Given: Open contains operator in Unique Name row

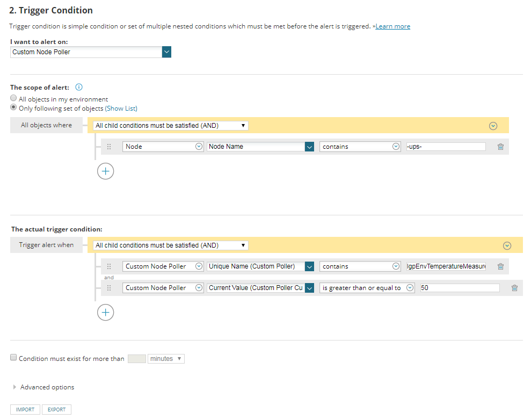Looking at the screenshot, I should click(x=360, y=266).
